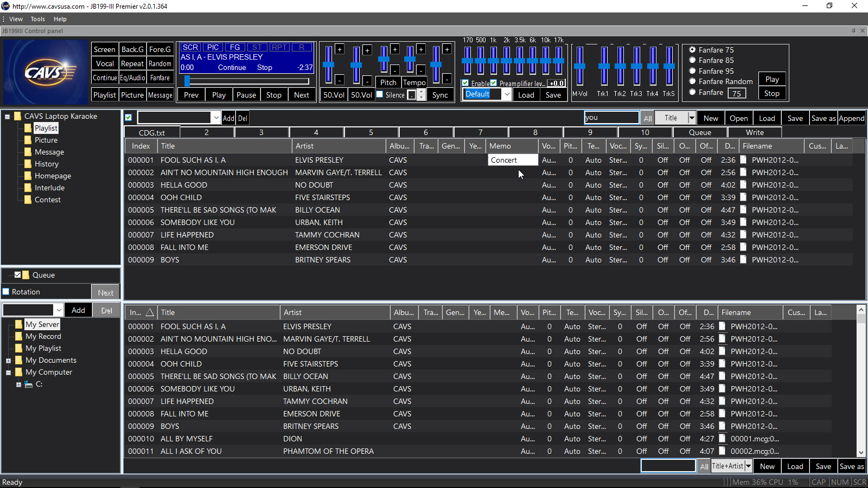Viewport: 868px width, 488px height.
Task: Open the Homepage folder icon
Action: (x=28, y=176)
